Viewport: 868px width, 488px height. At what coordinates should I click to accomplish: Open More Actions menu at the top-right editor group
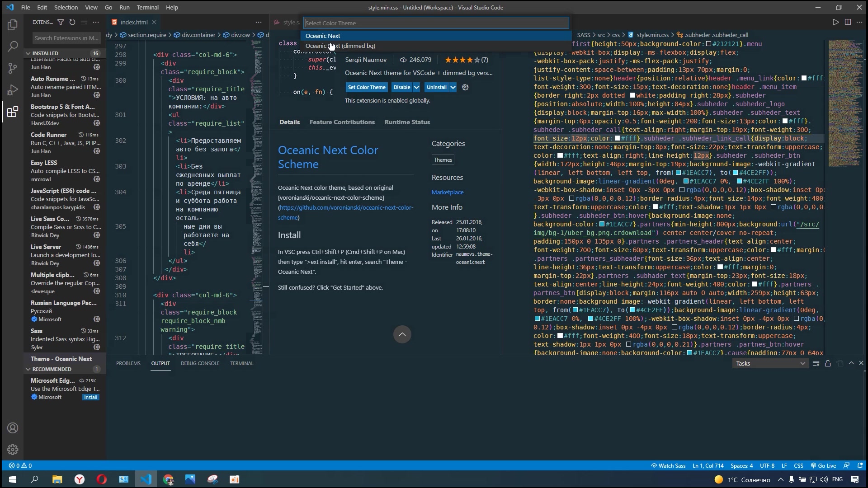859,22
